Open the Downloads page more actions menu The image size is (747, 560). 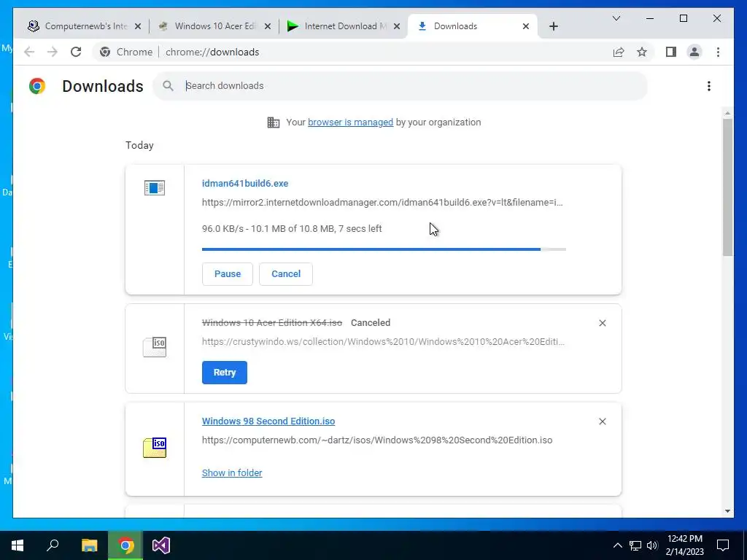tap(709, 86)
